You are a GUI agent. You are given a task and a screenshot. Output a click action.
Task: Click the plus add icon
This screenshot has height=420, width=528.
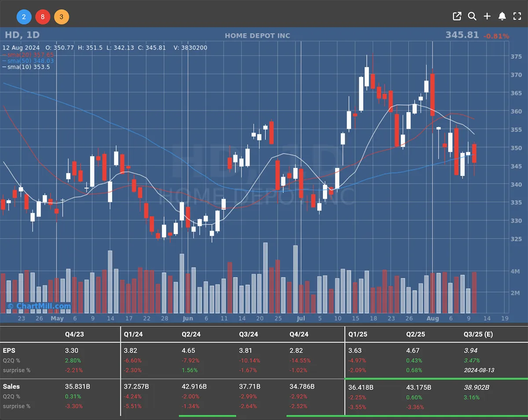pyautogui.click(x=487, y=16)
